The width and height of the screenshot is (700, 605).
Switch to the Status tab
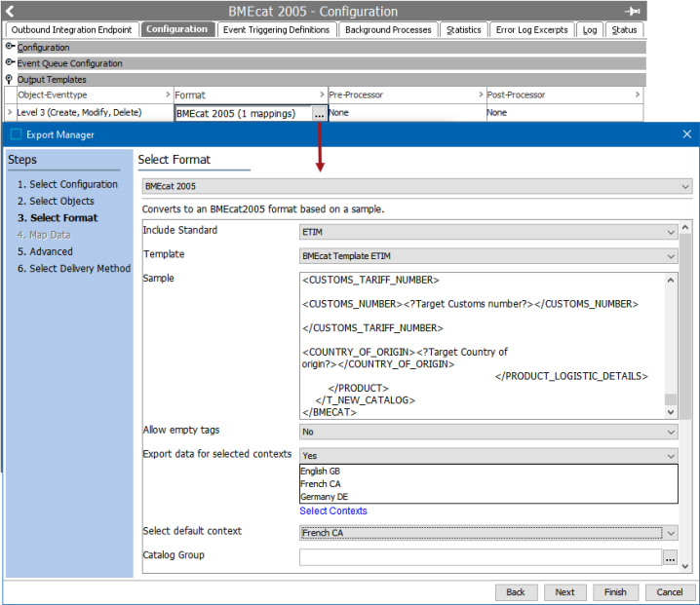tap(624, 30)
